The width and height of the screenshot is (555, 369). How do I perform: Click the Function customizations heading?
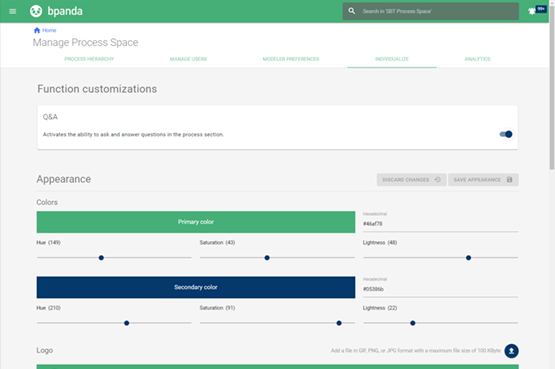click(97, 89)
